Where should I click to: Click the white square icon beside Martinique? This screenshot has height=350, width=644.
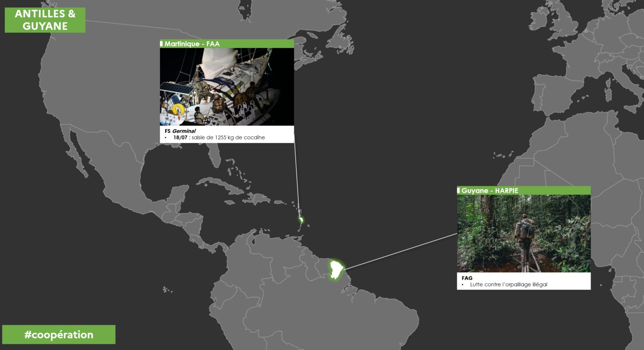162,43
